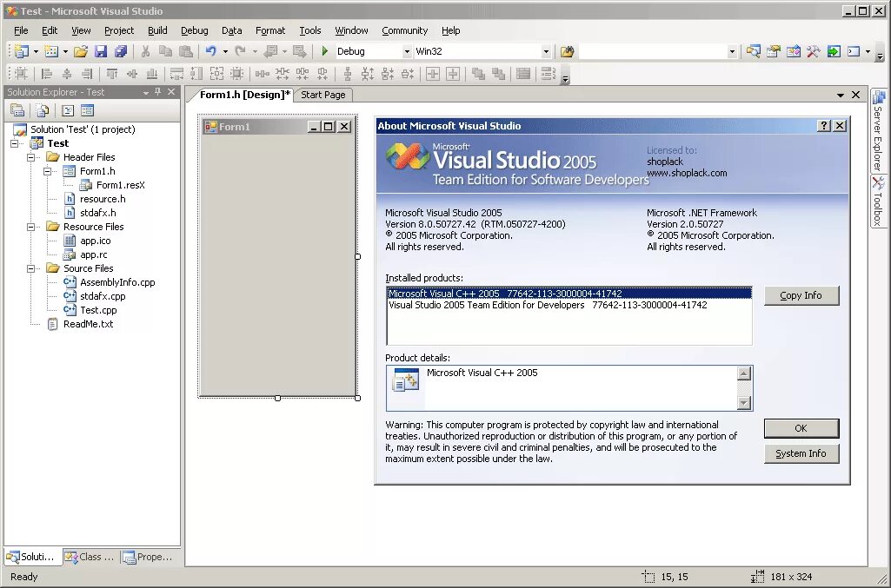Click OK in the About dialog
891x588 pixels.
(801, 428)
